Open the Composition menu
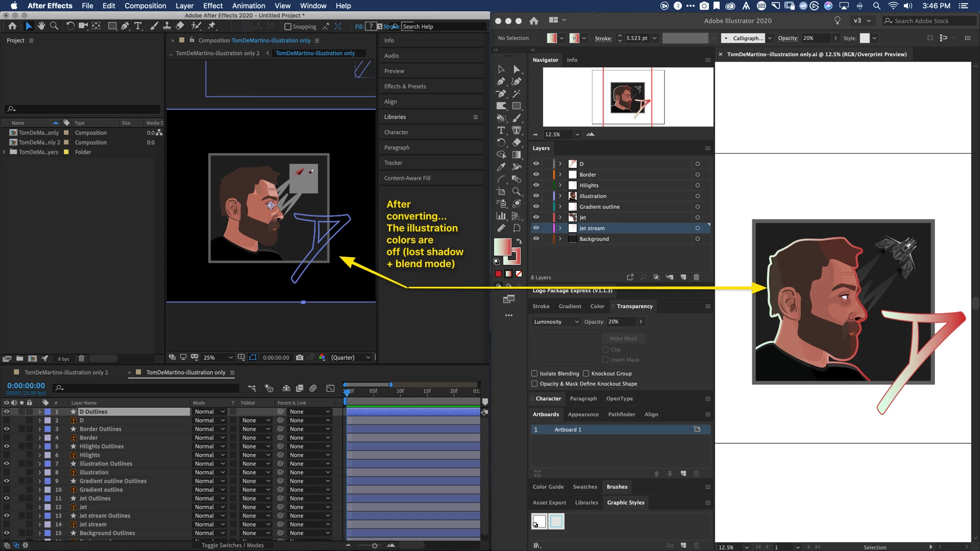This screenshot has height=551, width=980. pos(145,6)
